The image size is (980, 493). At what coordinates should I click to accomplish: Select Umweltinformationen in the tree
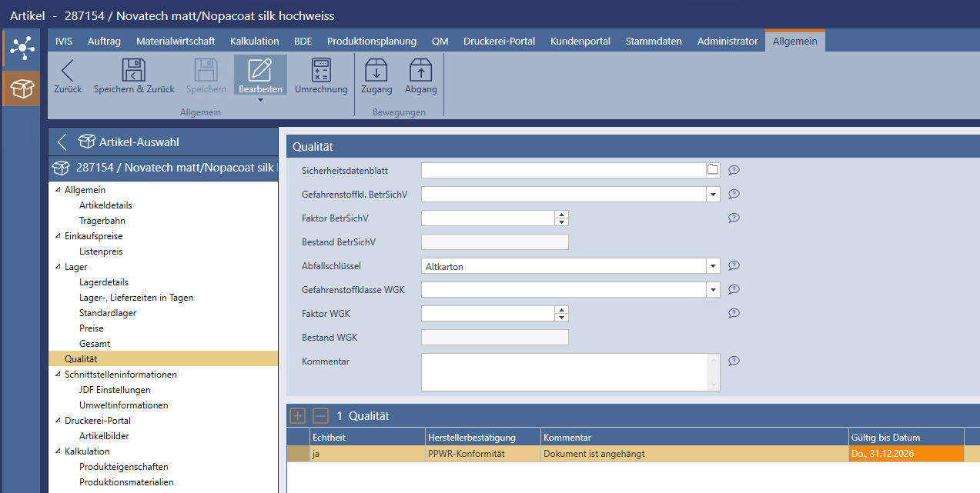(123, 405)
